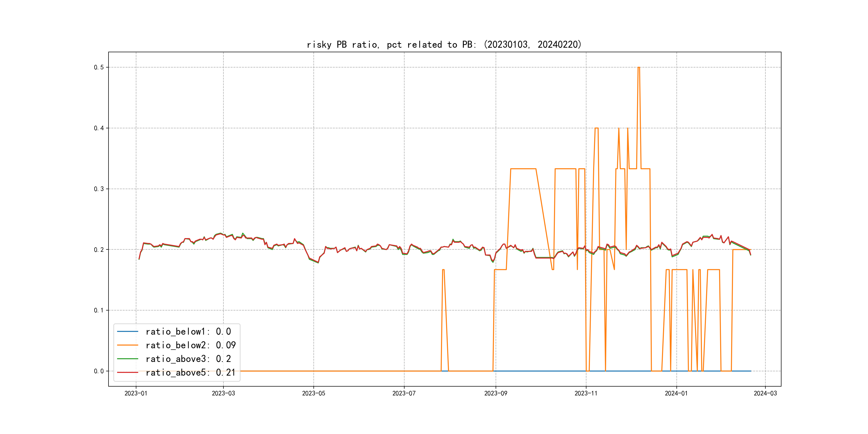Select the 'ratio_below2: 0.09' legend label
Viewport: 868px width, 434px height.
190,345
